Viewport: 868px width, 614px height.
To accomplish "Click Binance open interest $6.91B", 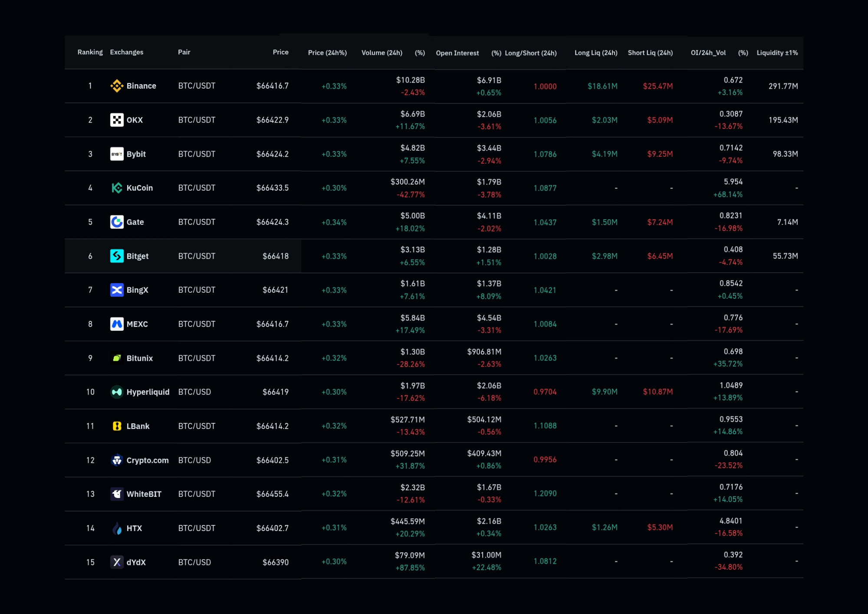I will tap(489, 80).
